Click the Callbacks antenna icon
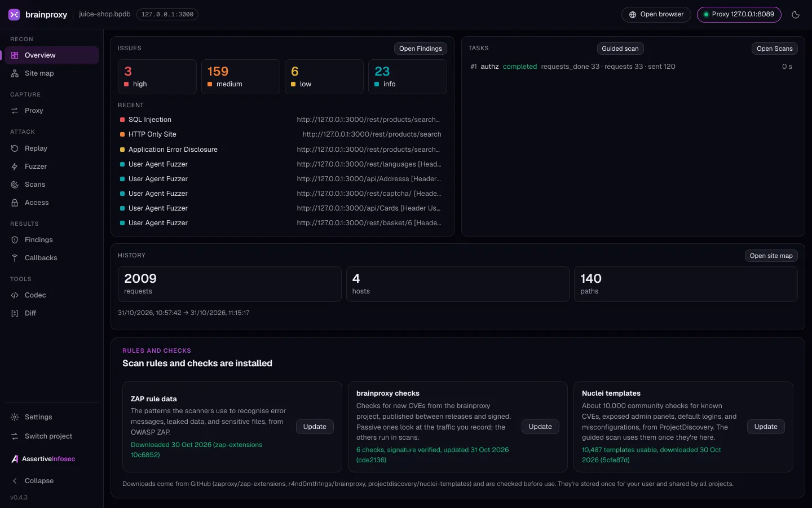812x508 pixels. pos(15,258)
